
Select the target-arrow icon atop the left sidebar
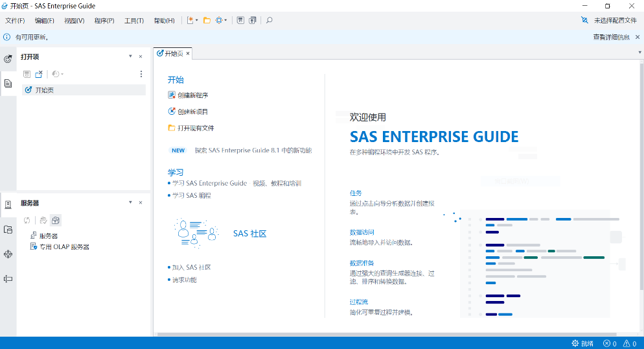point(8,59)
